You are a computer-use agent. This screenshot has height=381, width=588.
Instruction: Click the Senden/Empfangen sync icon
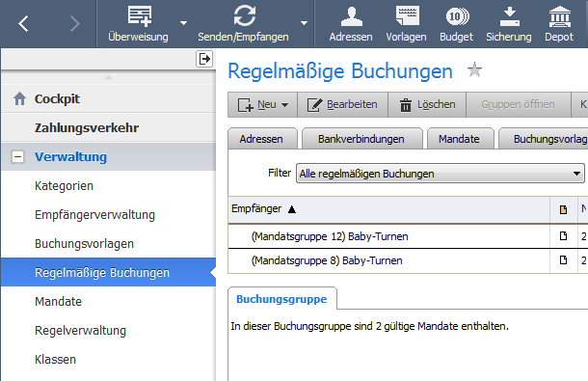[x=244, y=15]
